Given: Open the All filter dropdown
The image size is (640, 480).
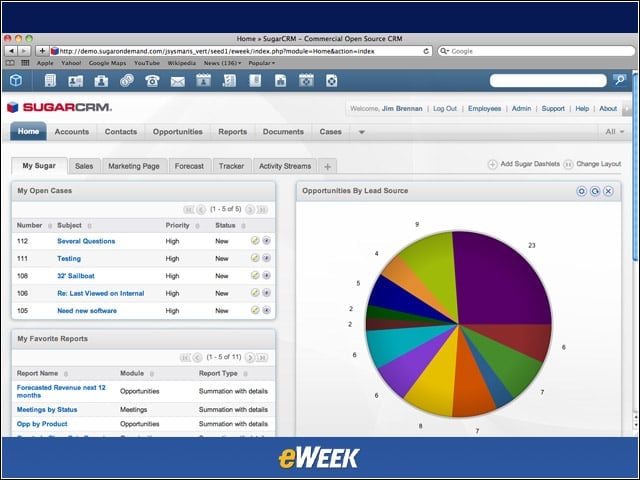Looking at the screenshot, I should tap(614, 132).
